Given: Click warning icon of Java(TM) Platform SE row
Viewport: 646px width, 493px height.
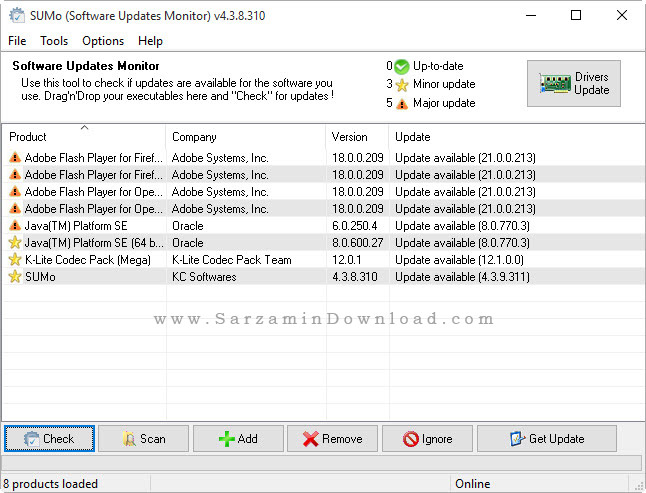Looking at the screenshot, I should (15, 225).
